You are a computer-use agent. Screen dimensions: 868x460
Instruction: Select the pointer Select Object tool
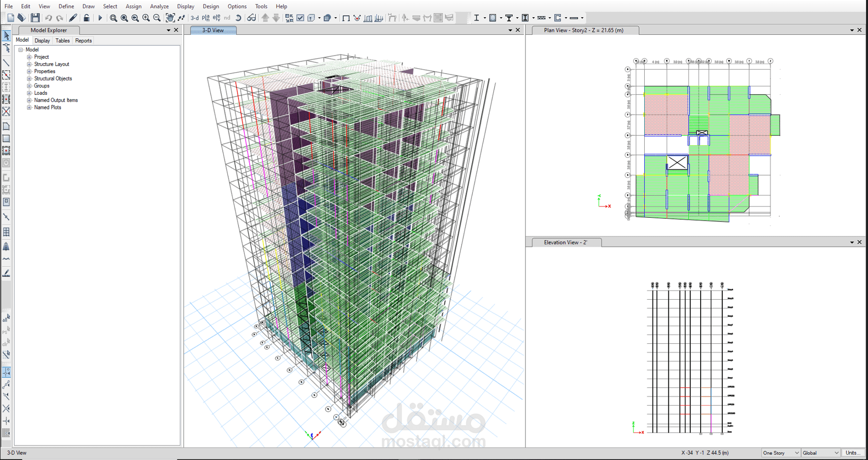click(6, 36)
